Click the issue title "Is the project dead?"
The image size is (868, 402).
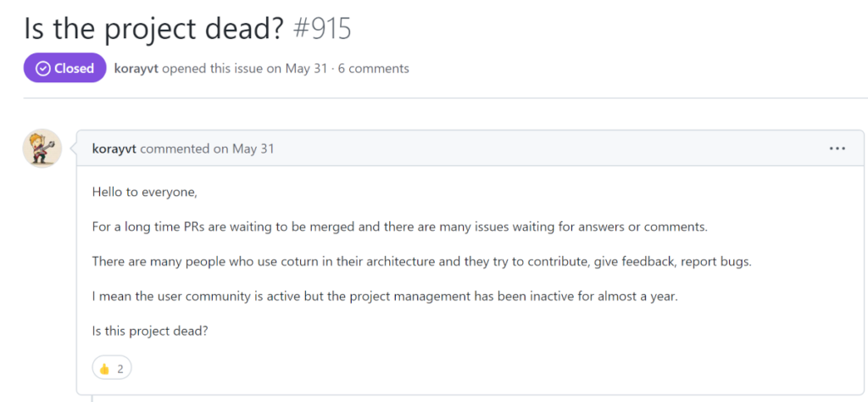[x=154, y=28]
